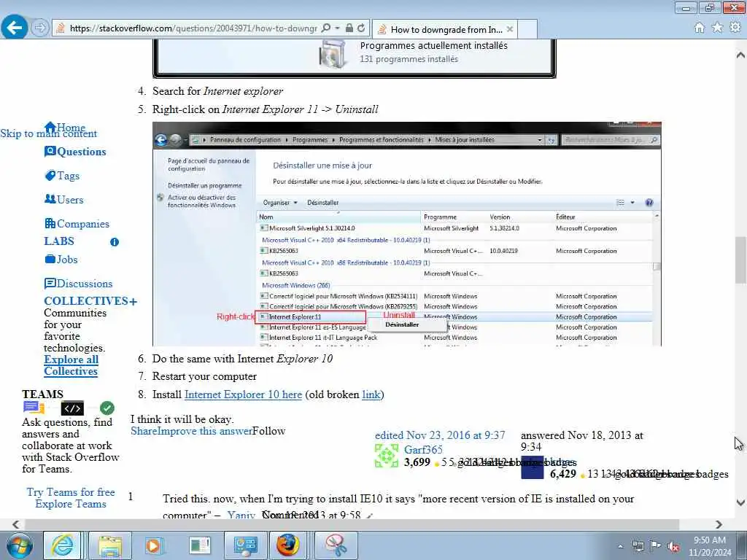Click the network tray icon
747x560 pixels.
click(638, 546)
